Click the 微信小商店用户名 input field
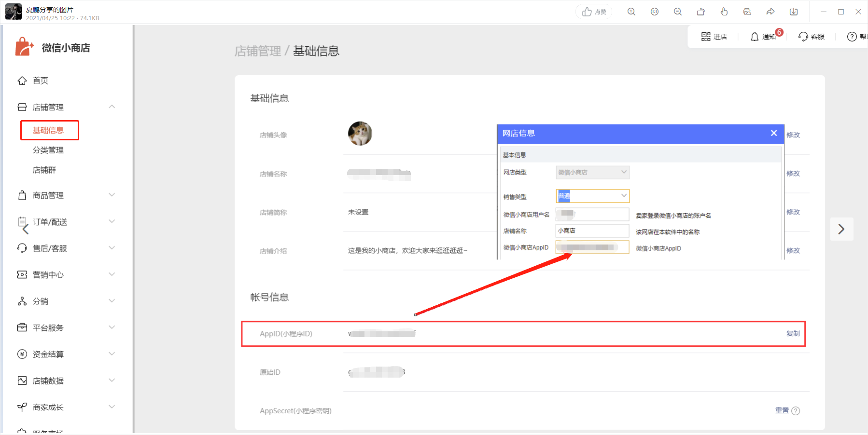Screen dimensions: 868x435 [x=593, y=214]
